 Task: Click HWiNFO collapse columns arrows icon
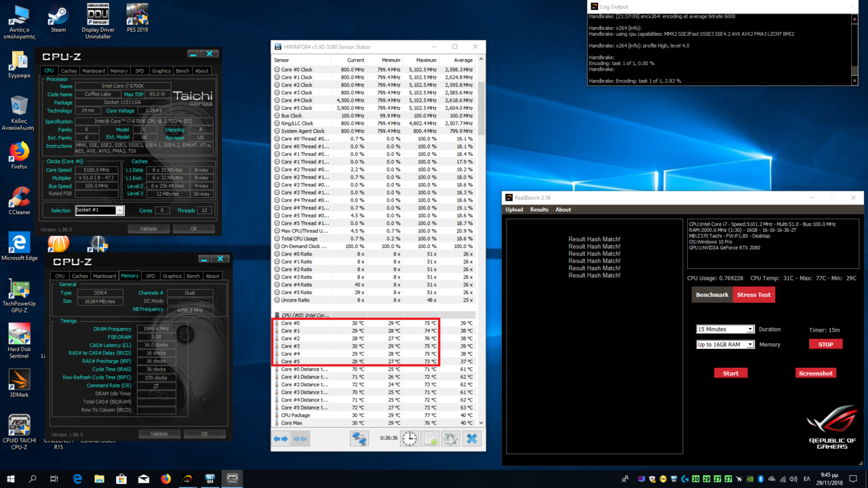[x=300, y=439]
